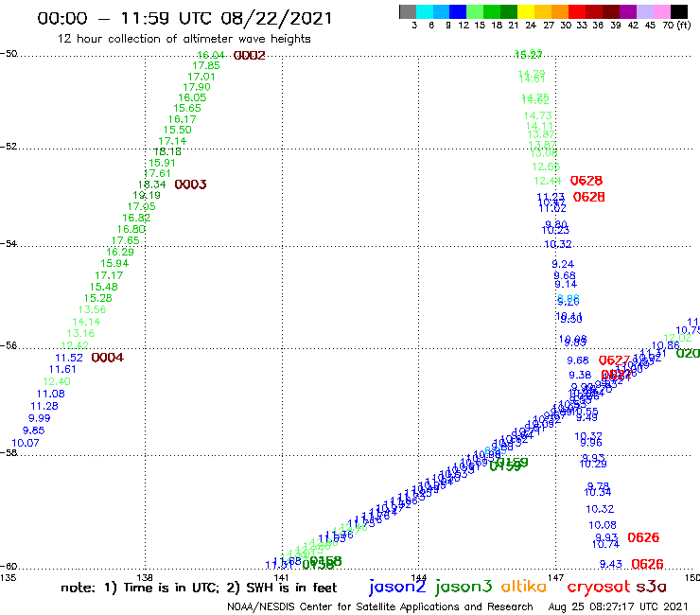Click wave height value 13.16
This screenshot has height=615, width=700.
click(80, 333)
